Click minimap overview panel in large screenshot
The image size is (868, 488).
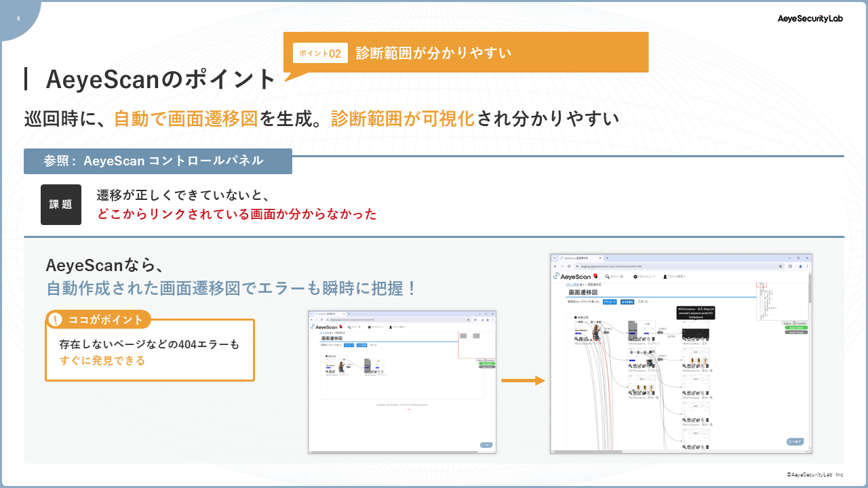[783, 301]
